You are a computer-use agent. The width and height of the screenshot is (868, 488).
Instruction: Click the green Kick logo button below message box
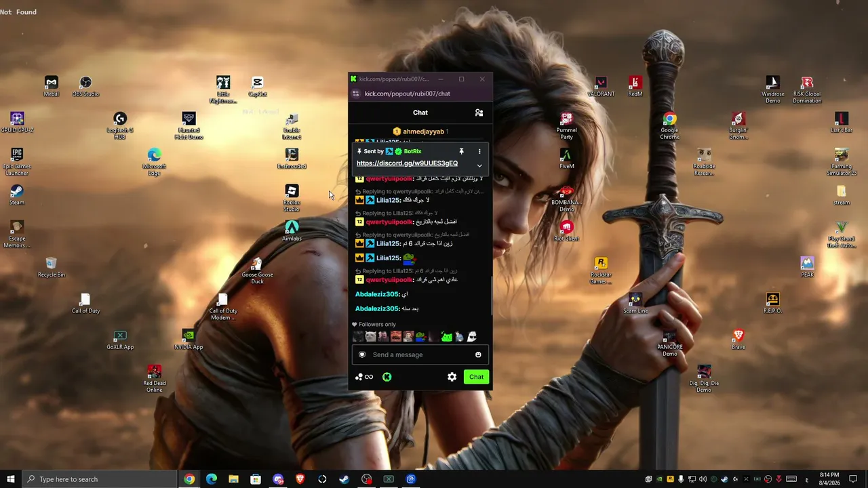387,377
